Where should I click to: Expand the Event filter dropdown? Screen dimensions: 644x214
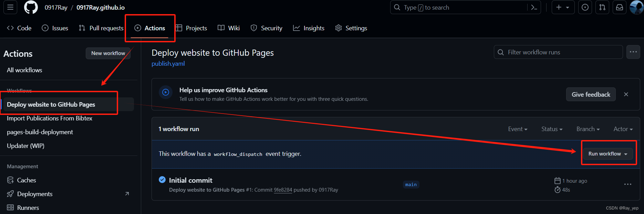point(518,129)
